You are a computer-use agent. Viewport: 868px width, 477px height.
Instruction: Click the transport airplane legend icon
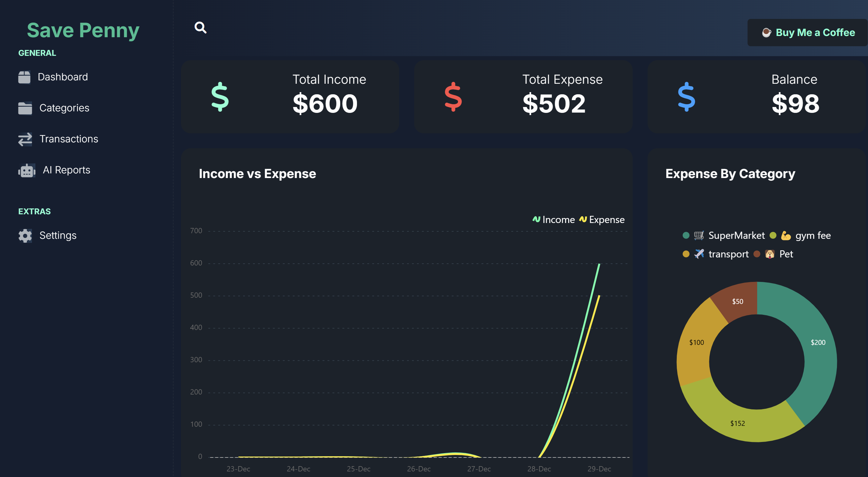coord(699,254)
